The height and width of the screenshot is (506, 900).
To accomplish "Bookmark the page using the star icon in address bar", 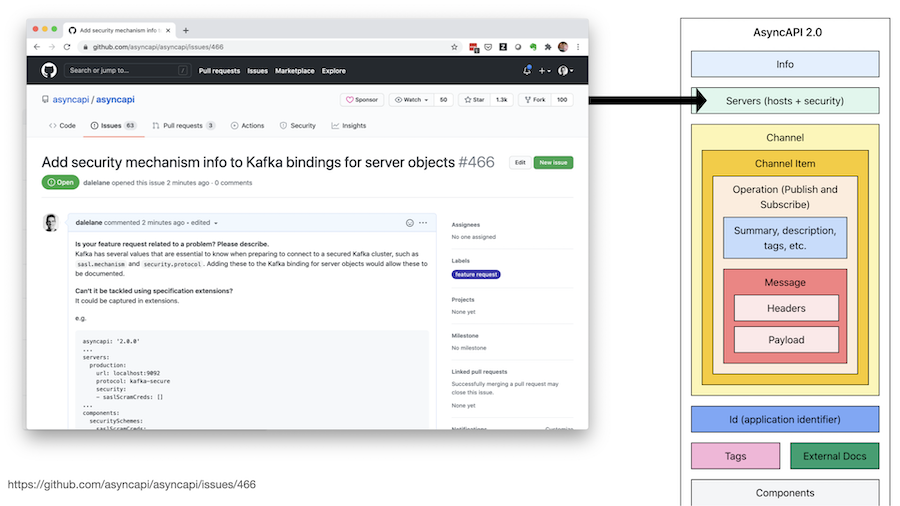I will [454, 47].
